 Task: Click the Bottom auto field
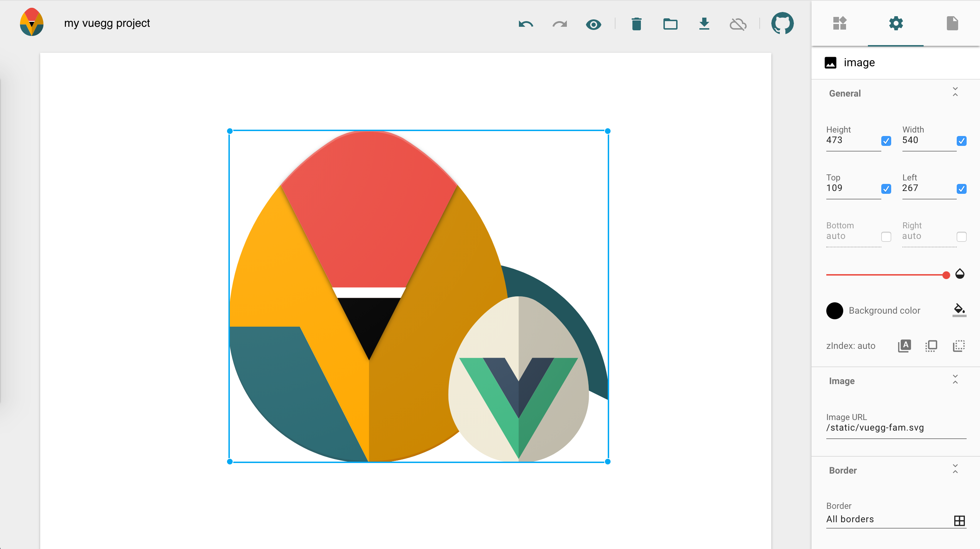click(x=853, y=236)
